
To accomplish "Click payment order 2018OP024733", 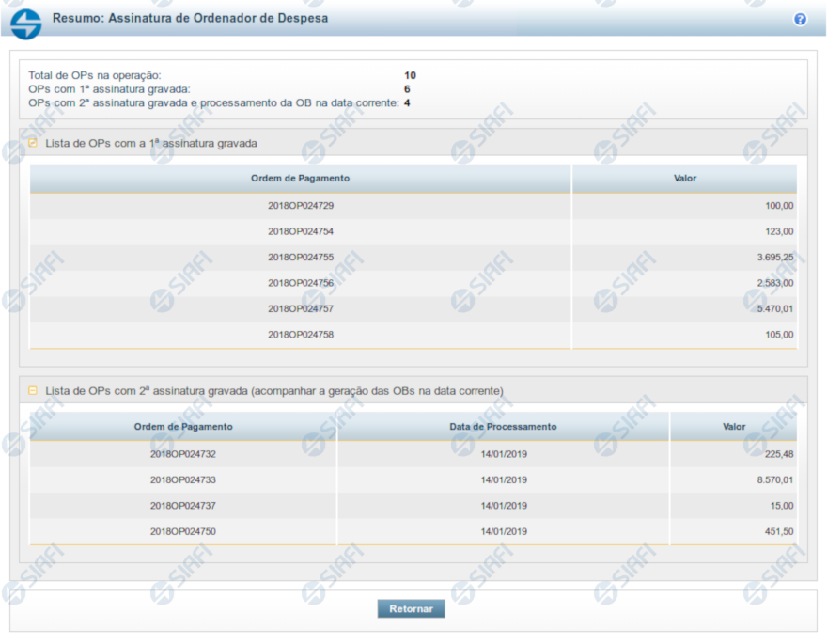I will click(183, 479).
